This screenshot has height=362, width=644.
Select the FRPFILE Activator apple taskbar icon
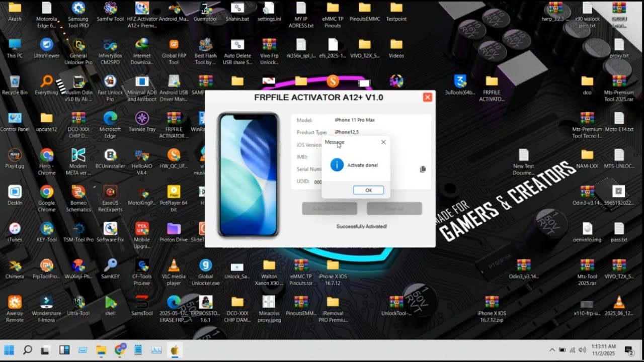coord(175,350)
